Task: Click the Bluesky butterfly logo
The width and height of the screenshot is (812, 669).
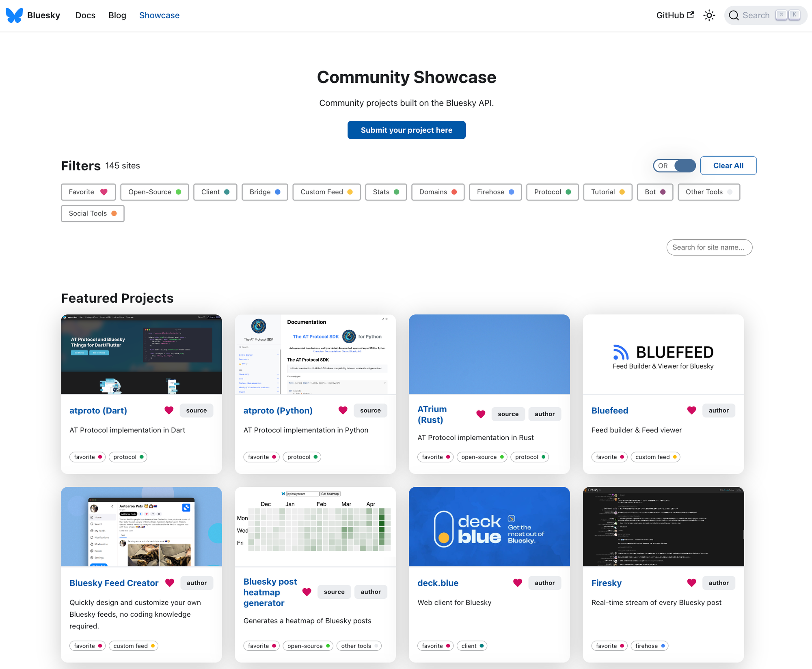Action: (15, 15)
